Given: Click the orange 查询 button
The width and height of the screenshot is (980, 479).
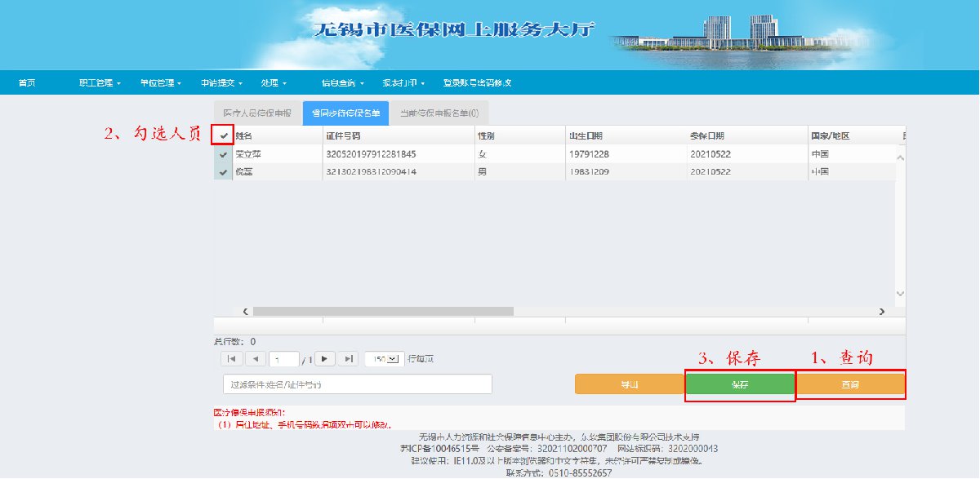Looking at the screenshot, I should pyautogui.click(x=850, y=384).
